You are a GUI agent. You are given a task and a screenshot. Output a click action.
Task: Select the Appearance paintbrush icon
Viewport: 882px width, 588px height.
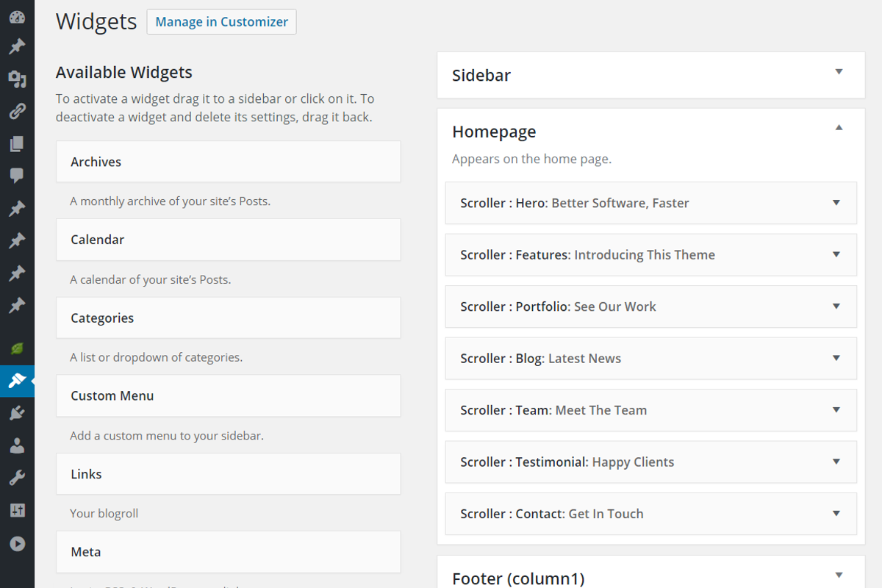[x=17, y=381]
